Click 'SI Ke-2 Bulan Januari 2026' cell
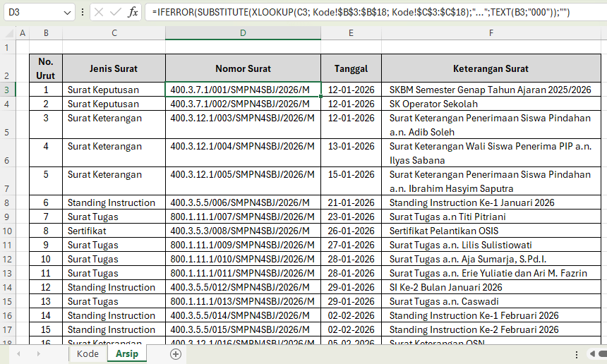This screenshot has height=364, width=607. click(x=491, y=287)
